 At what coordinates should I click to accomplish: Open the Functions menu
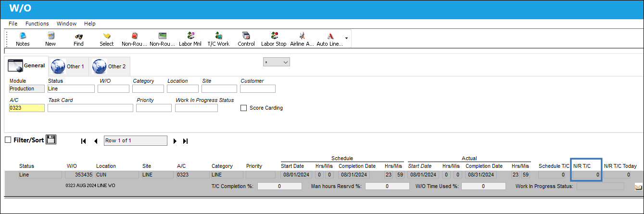(x=37, y=24)
